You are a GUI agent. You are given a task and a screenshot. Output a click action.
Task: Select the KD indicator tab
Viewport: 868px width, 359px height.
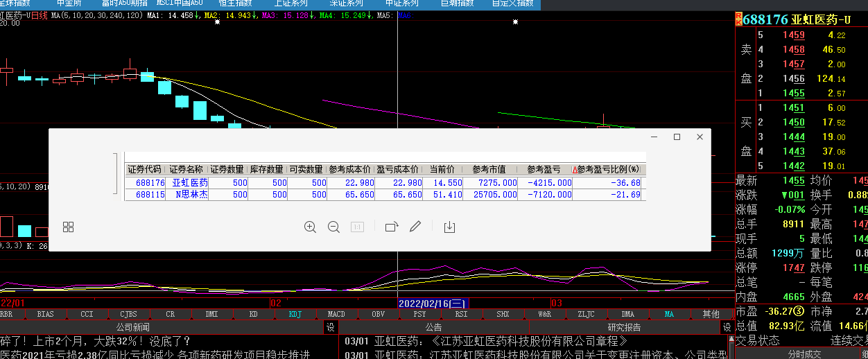point(253,314)
